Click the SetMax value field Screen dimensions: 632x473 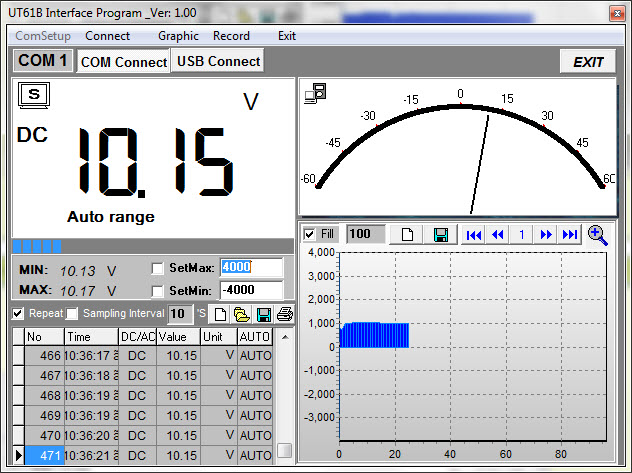point(252,267)
